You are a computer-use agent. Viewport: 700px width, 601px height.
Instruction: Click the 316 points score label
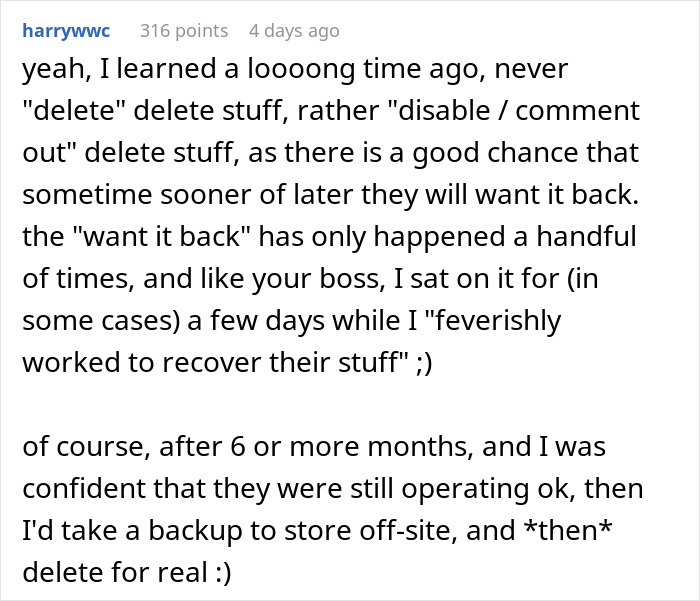point(184,31)
